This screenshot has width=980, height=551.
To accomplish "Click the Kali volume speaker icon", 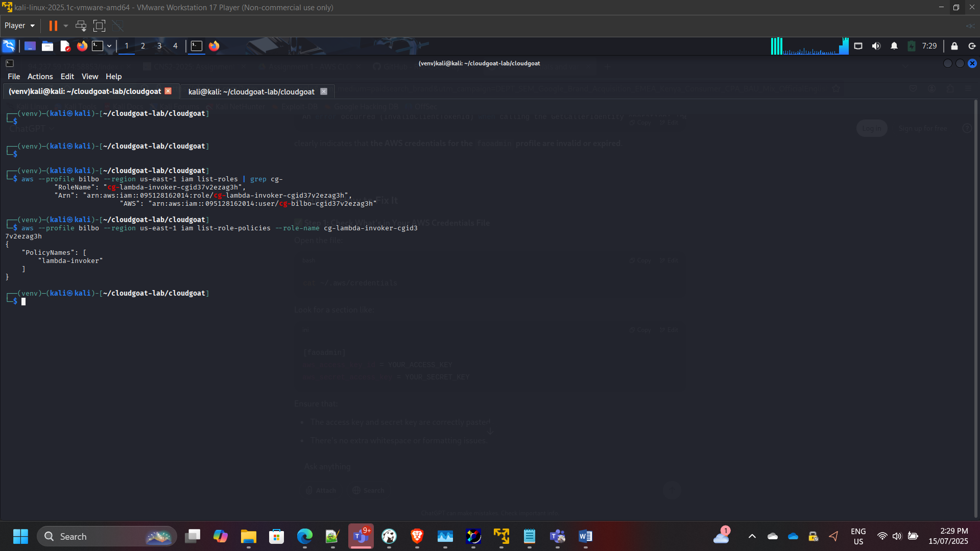I will (x=876, y=46).
